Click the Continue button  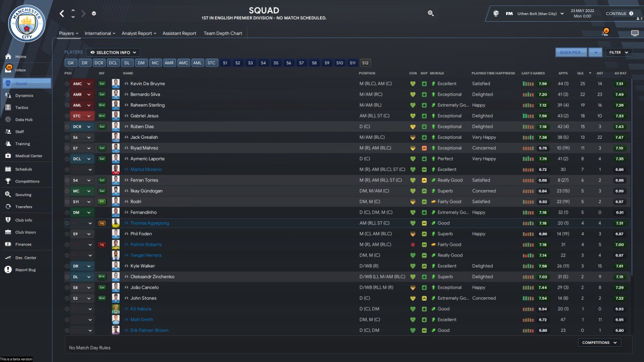point(619,14)
